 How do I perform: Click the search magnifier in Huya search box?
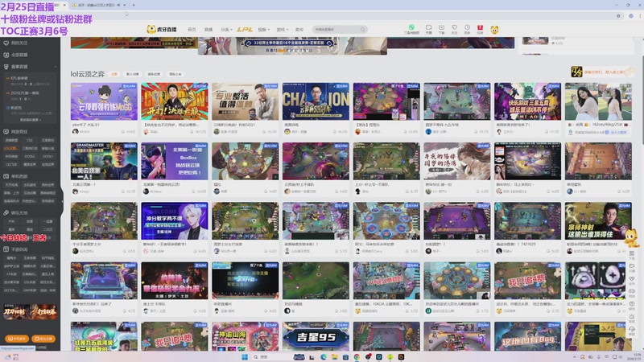(x=363, y=30)
